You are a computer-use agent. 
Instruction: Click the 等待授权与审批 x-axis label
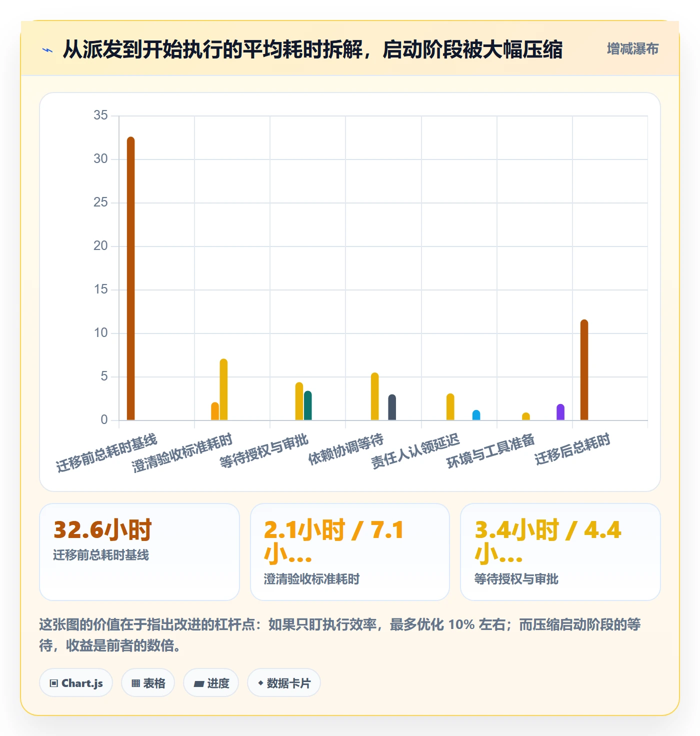click(264, 451)
